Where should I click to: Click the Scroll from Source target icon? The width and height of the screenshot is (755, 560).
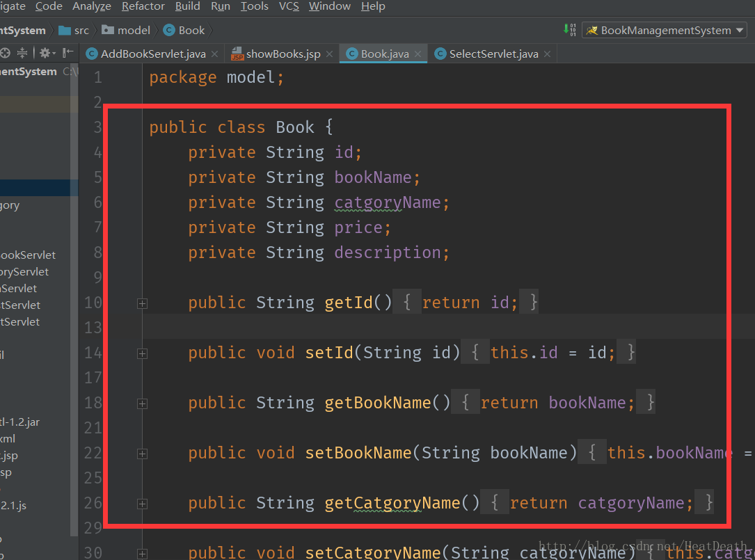click(x=5, y=53)
